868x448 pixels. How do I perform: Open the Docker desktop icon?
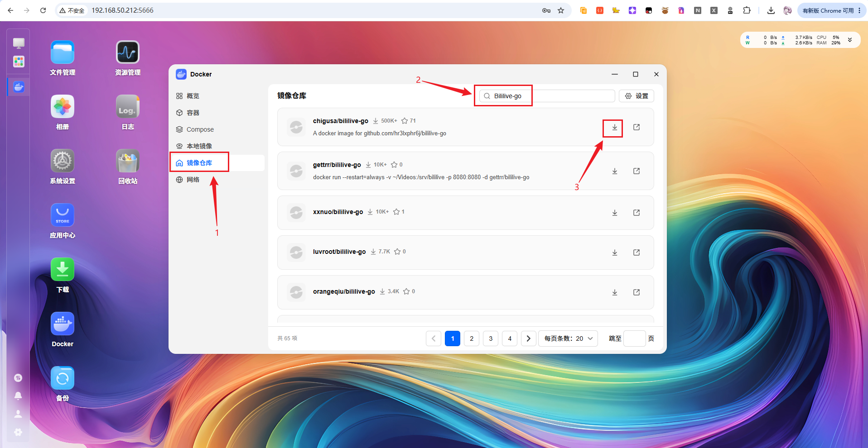[x=63, y=324]
